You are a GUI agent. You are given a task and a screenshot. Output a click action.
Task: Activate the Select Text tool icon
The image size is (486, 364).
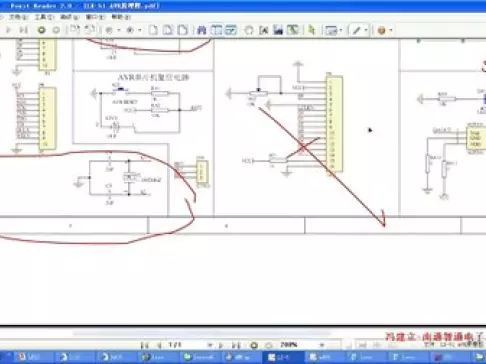(263, 30)
